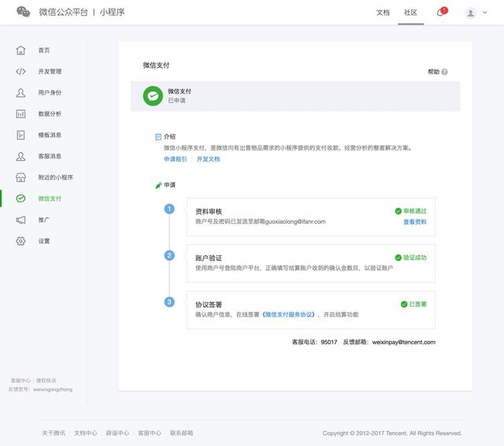This screenshot has height=446, width=504.
Task: Open the 开发文档 link
Action: (208, 159)
